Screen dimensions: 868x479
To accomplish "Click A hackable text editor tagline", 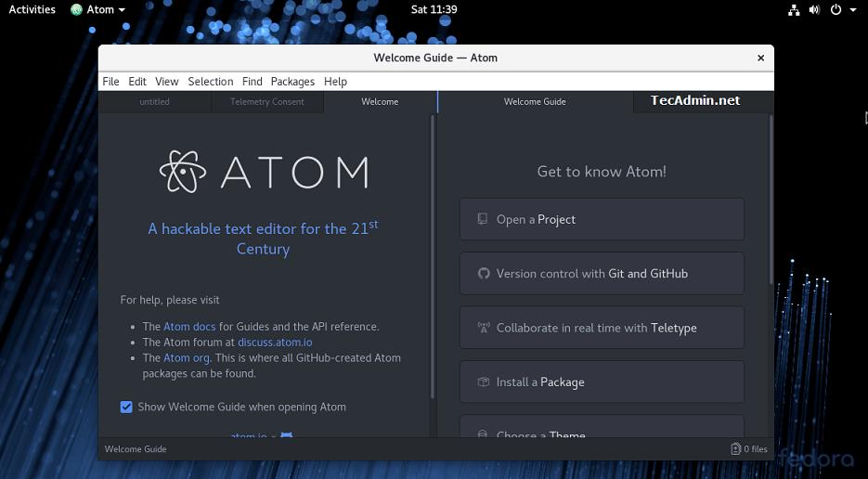I will (x=263, y=239).
